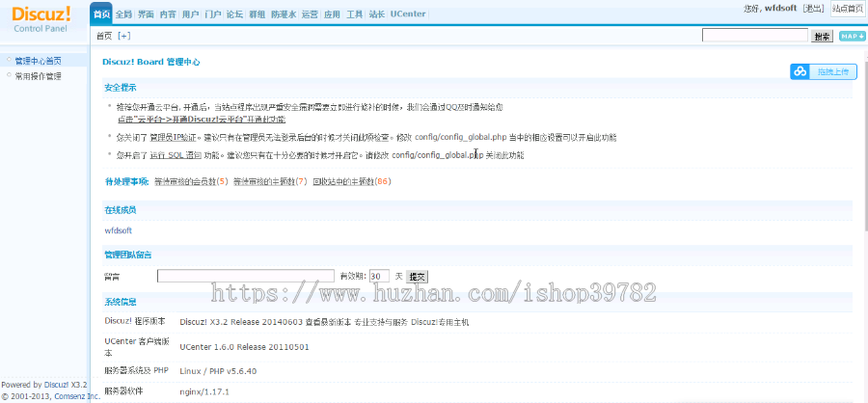Open 回收站中的主题数 link
The image size is (868, 403).
coord(343,181)
